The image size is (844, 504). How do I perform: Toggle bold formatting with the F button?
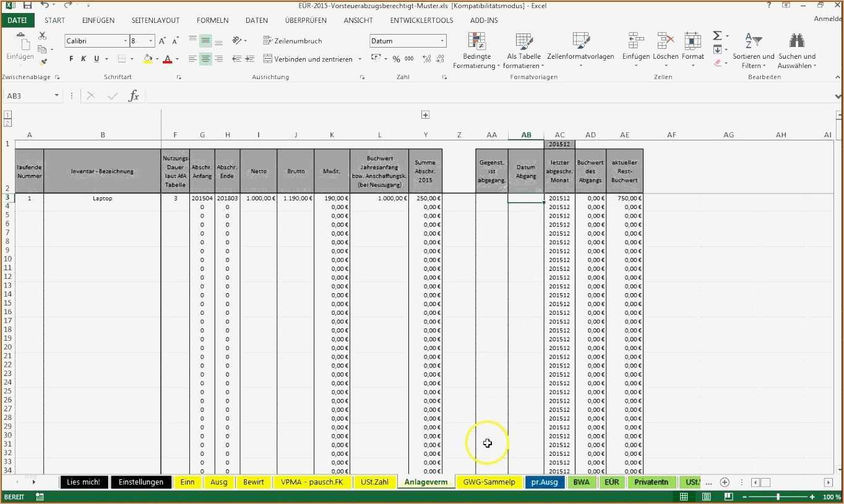[70, 59]
